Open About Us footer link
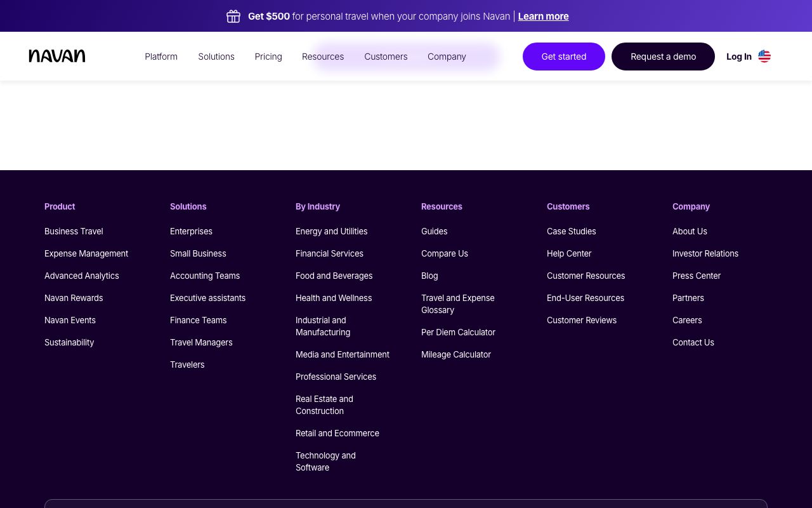The height and width of the screenshot is (508, 812). pos(690,232)
